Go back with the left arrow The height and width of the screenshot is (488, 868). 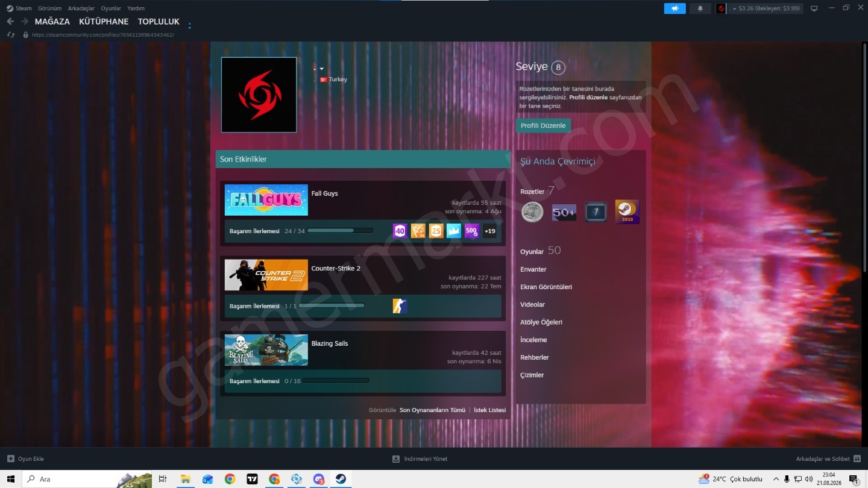pyautogui.click(x=10, y=22)
